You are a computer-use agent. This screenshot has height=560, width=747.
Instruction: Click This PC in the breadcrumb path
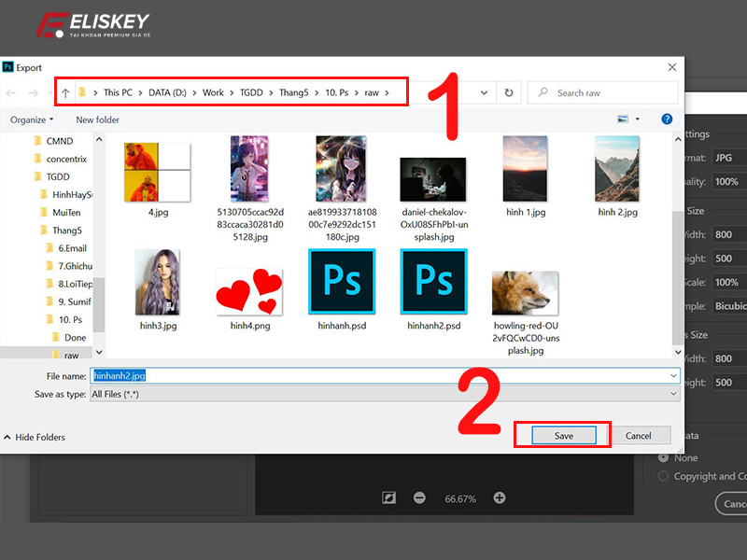tap(118, 92)
